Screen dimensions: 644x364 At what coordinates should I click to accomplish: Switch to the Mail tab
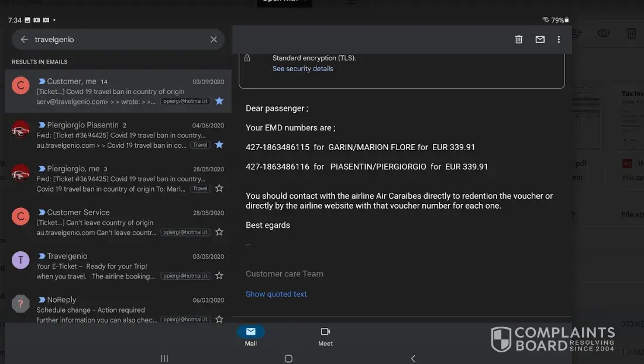pyautogui.click(x=250, y=337)
